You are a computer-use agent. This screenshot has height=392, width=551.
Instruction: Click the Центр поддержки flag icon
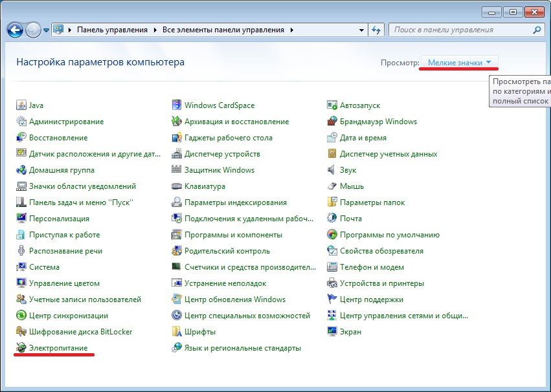332,299
